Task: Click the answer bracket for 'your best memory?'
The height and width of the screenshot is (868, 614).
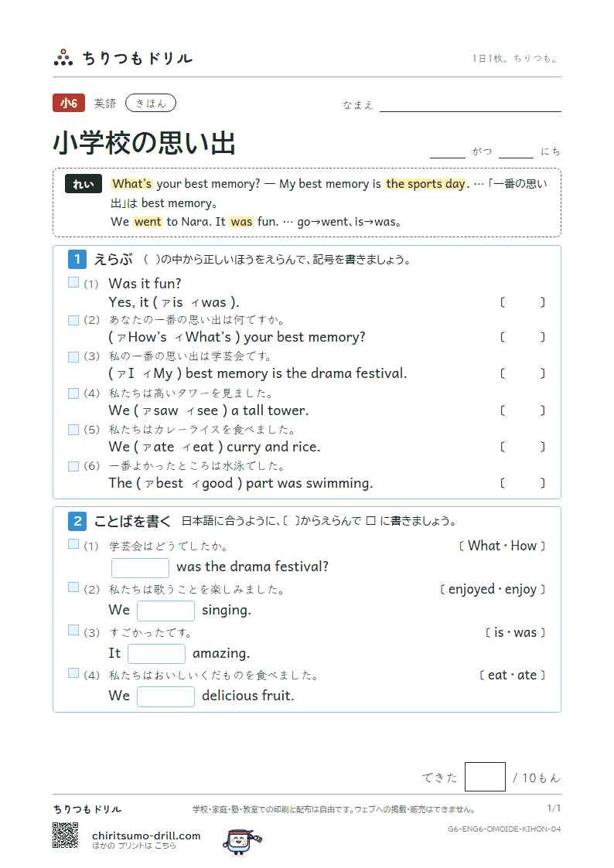Action: click(x=523, y=337)
